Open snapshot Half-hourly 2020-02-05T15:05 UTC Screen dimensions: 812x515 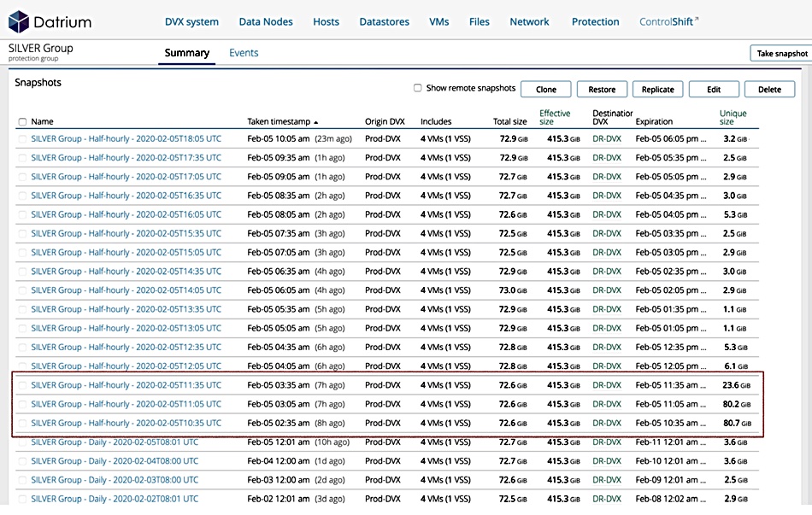click(126, 253)
